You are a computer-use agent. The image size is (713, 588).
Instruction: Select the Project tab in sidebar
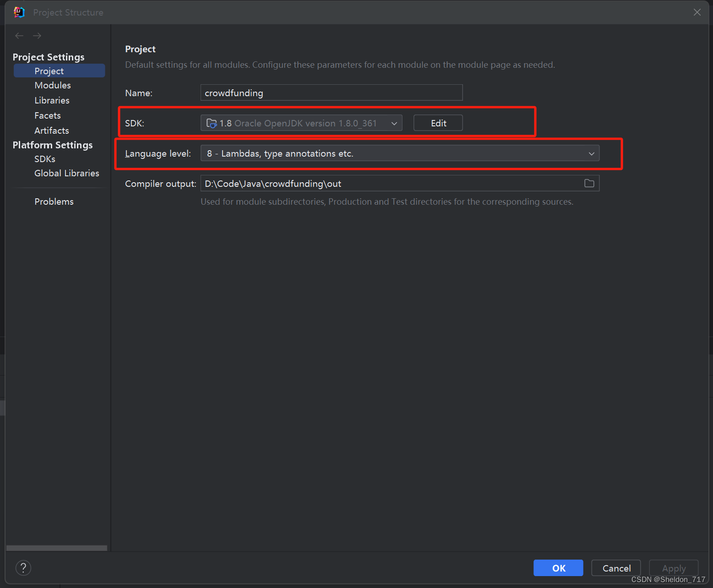(x=49, y=71)
